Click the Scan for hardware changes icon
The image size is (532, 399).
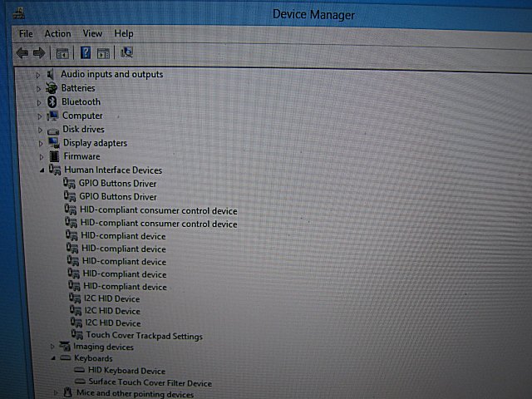pyautogui.click(x=126, y=52)
